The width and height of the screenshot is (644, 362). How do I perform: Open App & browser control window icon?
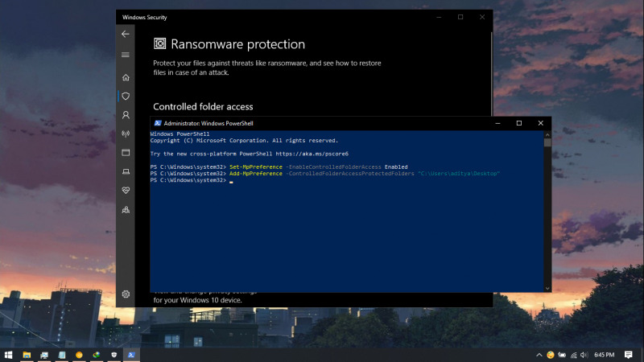click(x=126, y=153)
